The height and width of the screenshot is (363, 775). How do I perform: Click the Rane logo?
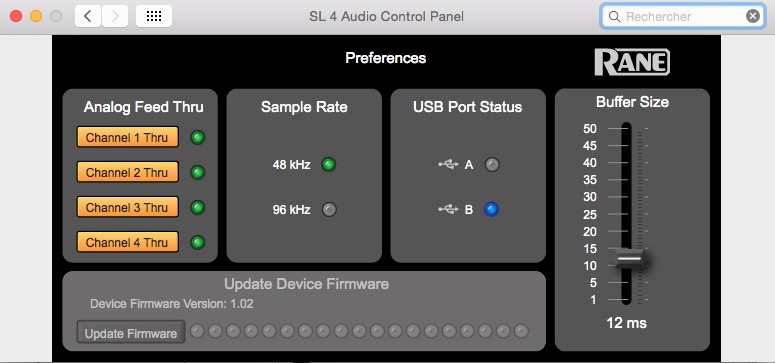tap(632, 62)
